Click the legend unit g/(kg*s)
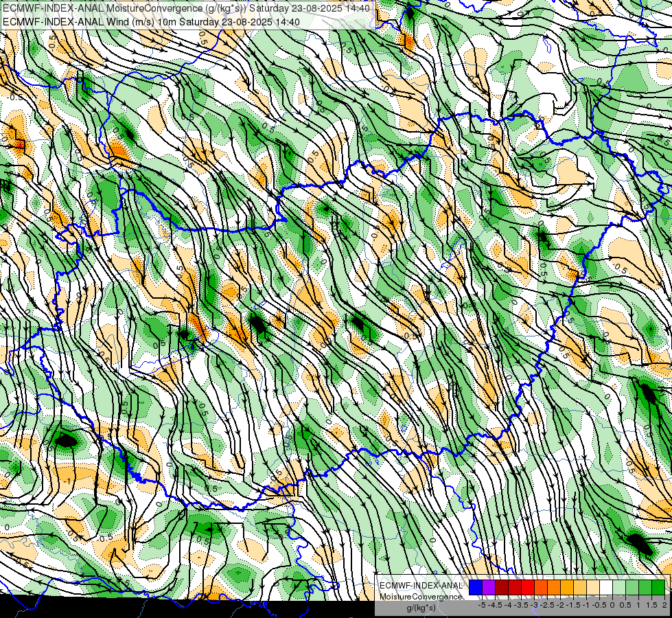 (421, 608)
